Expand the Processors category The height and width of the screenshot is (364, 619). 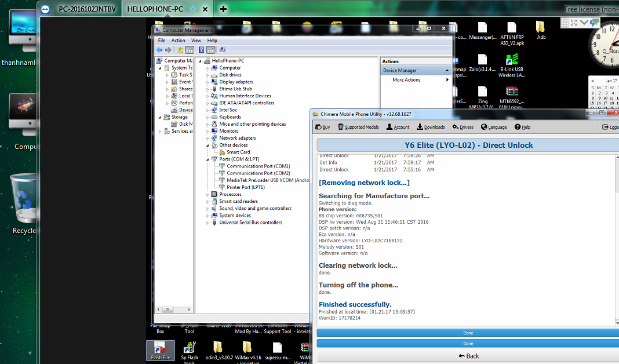click(x=207, y=195)
